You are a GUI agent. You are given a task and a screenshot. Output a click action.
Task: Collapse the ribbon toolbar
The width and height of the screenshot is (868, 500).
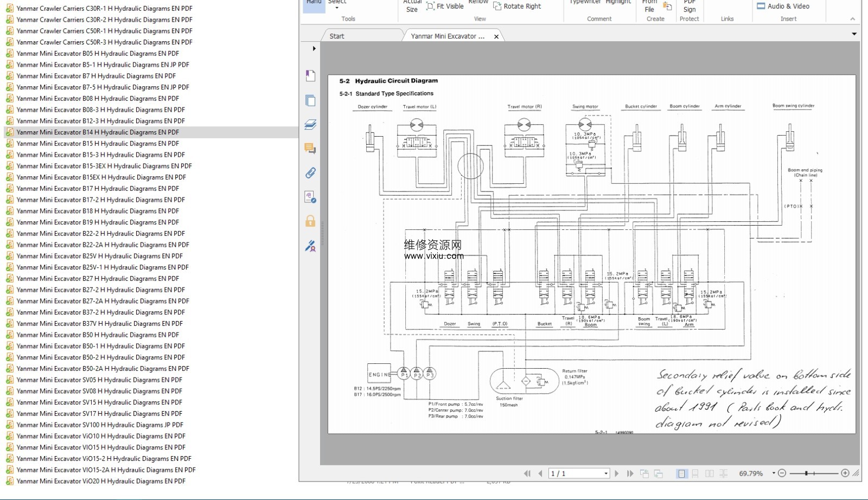coord(852,19)
